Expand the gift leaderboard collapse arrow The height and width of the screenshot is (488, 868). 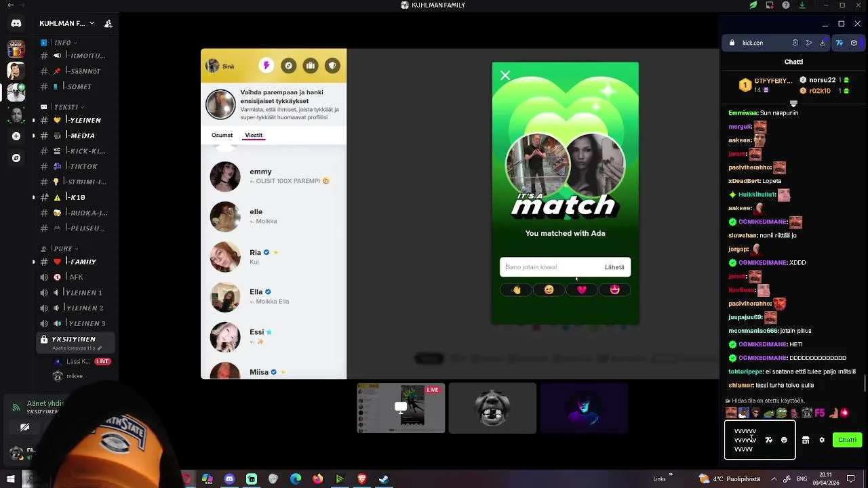[x=793, y=104]
